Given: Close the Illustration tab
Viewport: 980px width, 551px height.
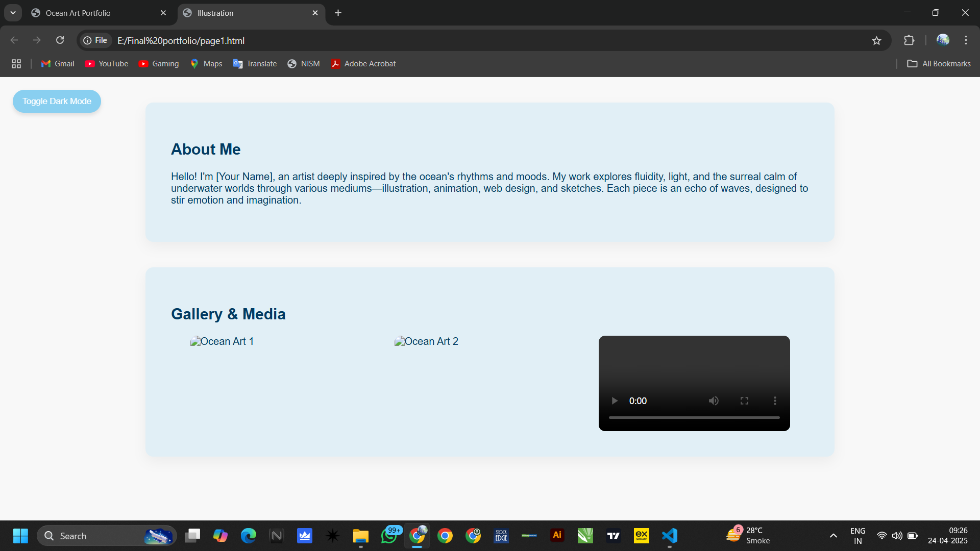Looking at the screenshot, I should point(315,13).
